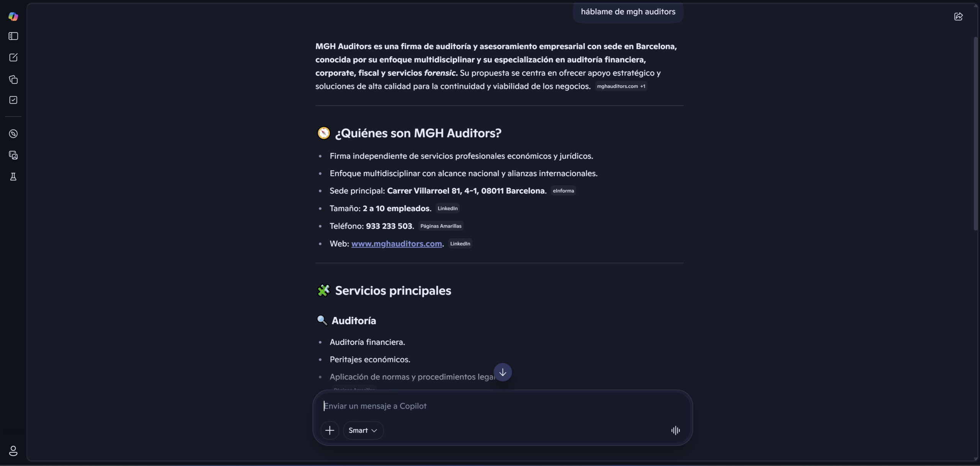Share the conversation using the share icon
Viewport: 980px width, 466px height.
(959, 16)
